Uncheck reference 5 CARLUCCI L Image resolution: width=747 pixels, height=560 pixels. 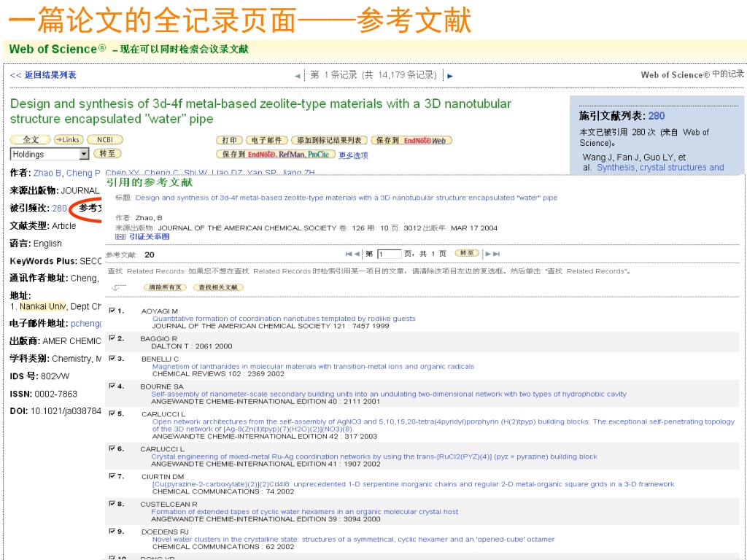(112, 413)
